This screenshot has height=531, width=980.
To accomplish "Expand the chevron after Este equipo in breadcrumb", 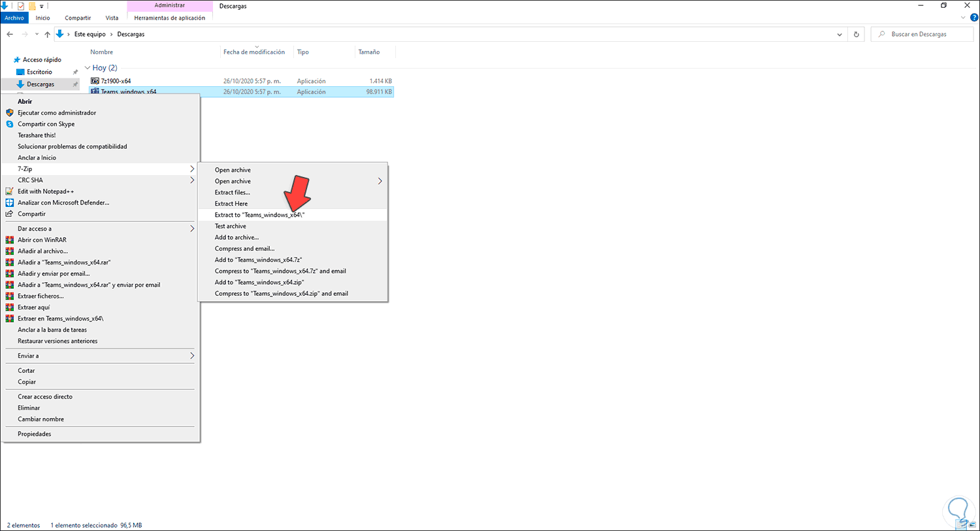I will coord(111,34).
